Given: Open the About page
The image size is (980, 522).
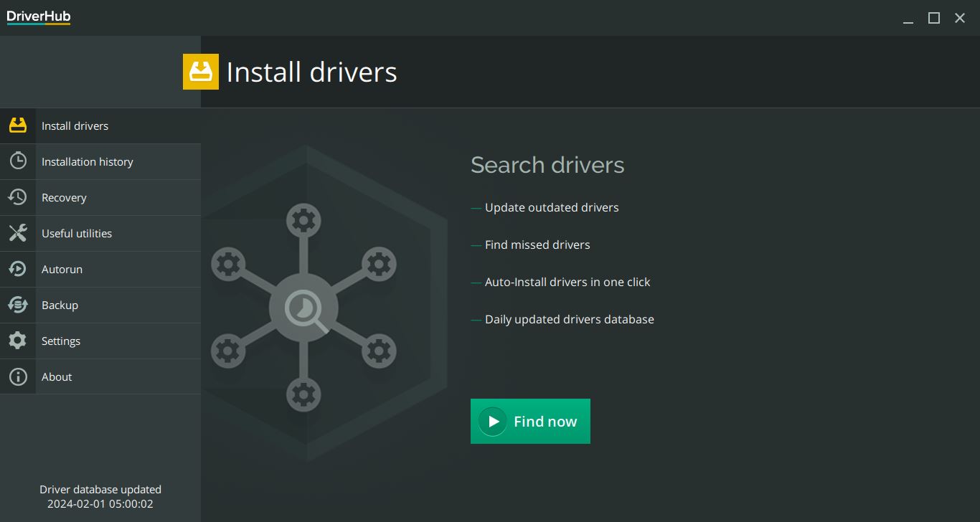Looking at the screenshot, I should [x=100, y=376].
